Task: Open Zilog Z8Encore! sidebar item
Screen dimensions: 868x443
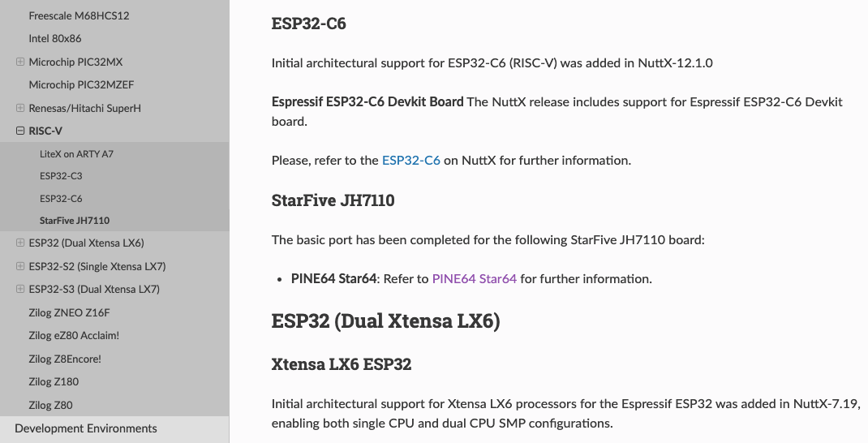Action: click(x=66, y=359)
